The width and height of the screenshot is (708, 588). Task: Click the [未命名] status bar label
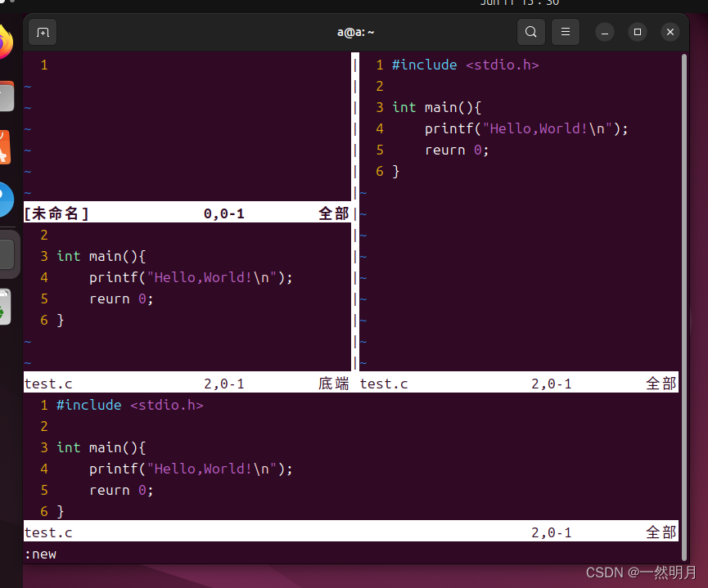click(56, 213)
